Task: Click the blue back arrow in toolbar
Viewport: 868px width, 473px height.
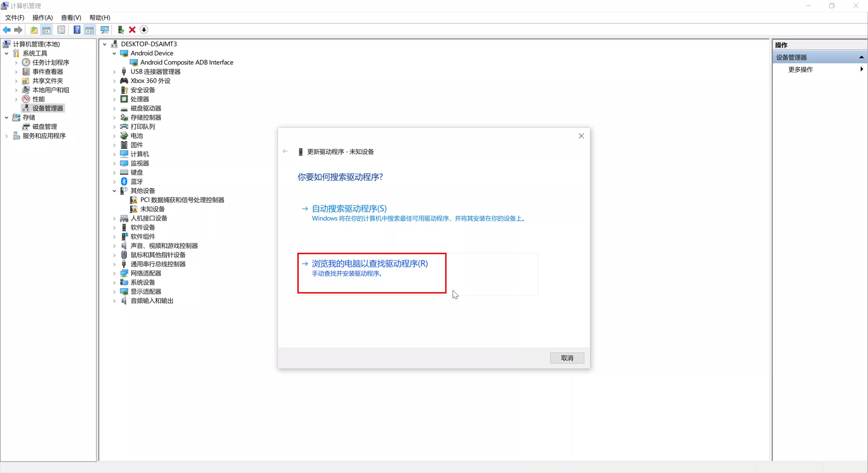Action: pyautogui.click(x=6, y=30)
